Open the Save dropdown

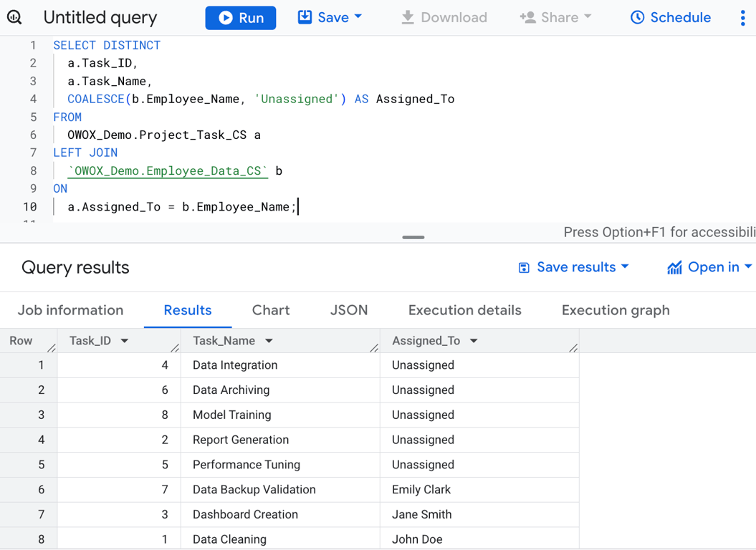pyautogui.click(x=330, y=17)
